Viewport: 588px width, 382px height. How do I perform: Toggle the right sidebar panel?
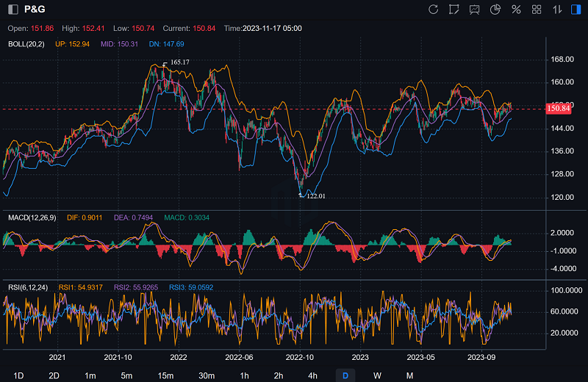pyautogui.click(x=576, y=10)
